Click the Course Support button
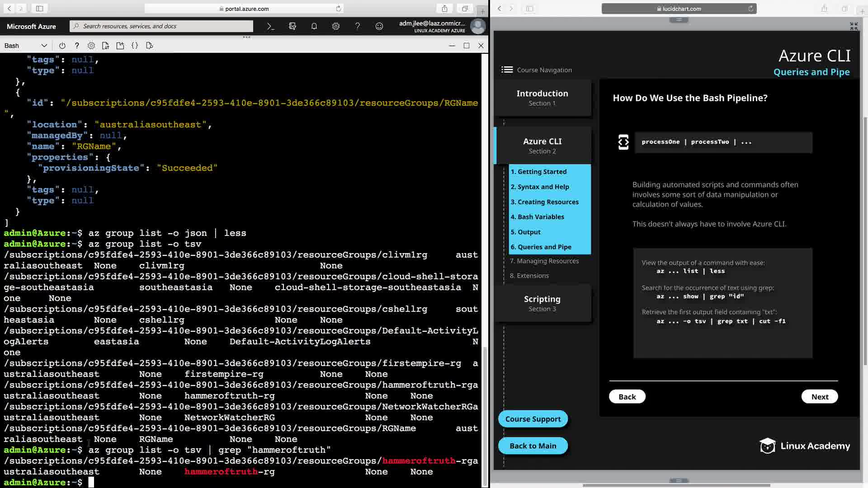This screenshot has width=868, height=488. tap(533, 419)
